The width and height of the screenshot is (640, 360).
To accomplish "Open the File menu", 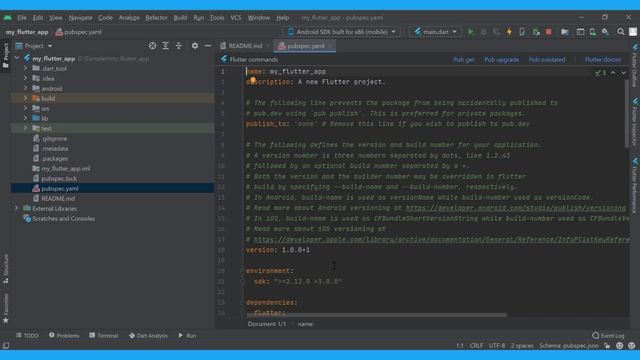I will tap(22, 18).
